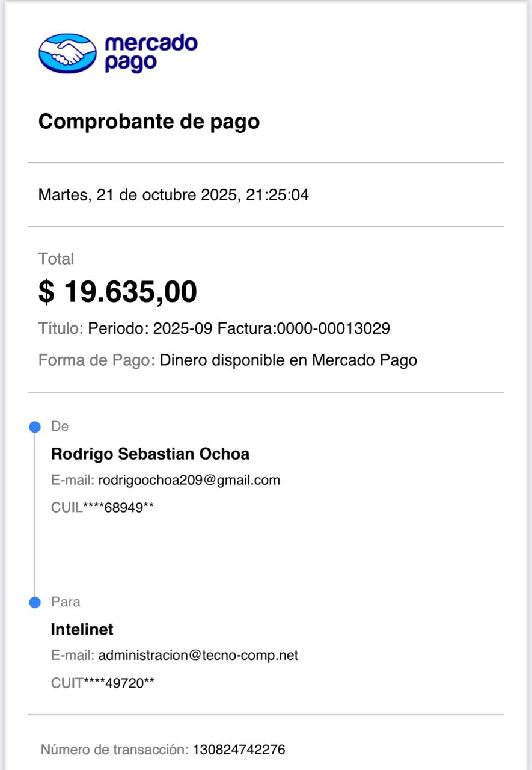Click the recipient name Intelinet
This screenshot has width=532, height=770.
82,629
